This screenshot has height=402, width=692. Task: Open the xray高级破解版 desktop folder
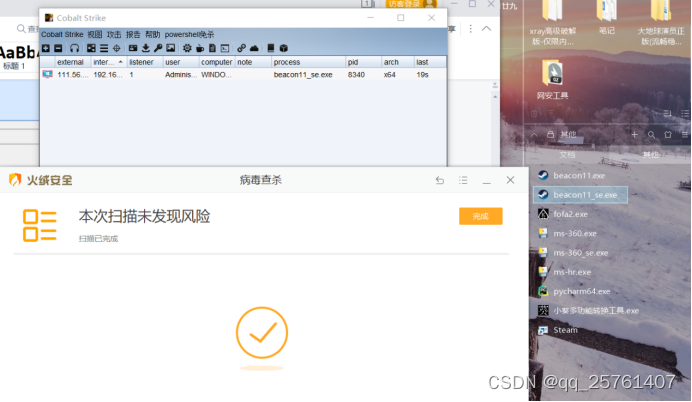(553, 23)
